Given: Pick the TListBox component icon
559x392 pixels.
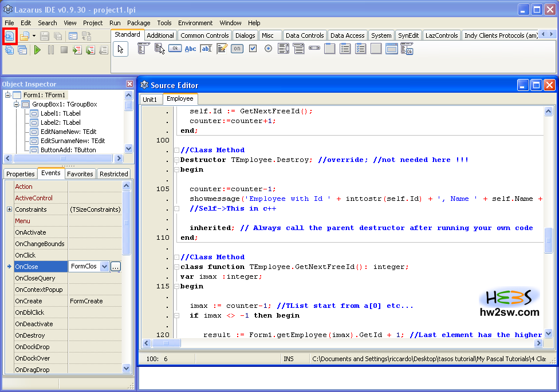Looking at the screenshot, I should pos(284,49).
